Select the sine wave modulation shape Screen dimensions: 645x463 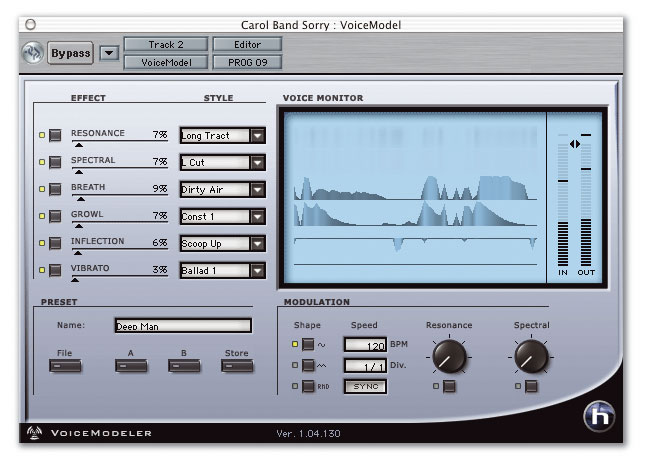pyautogui.click(x=309, y=345)
